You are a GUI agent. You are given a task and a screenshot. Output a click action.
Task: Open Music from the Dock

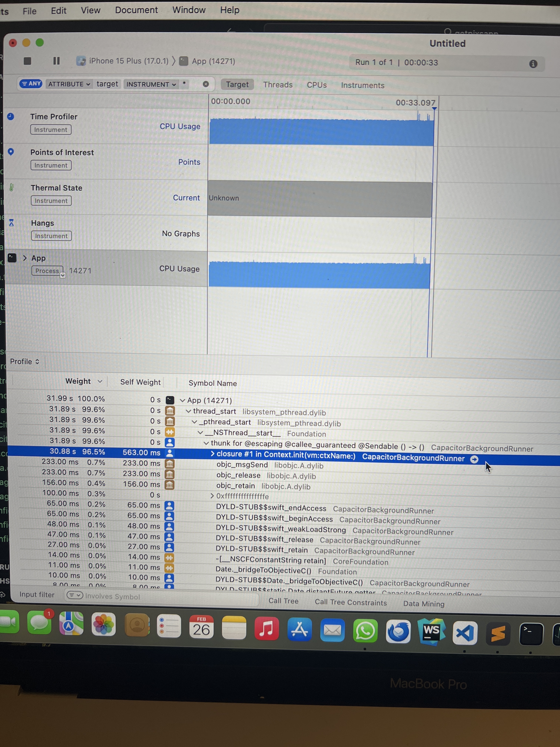266,628
